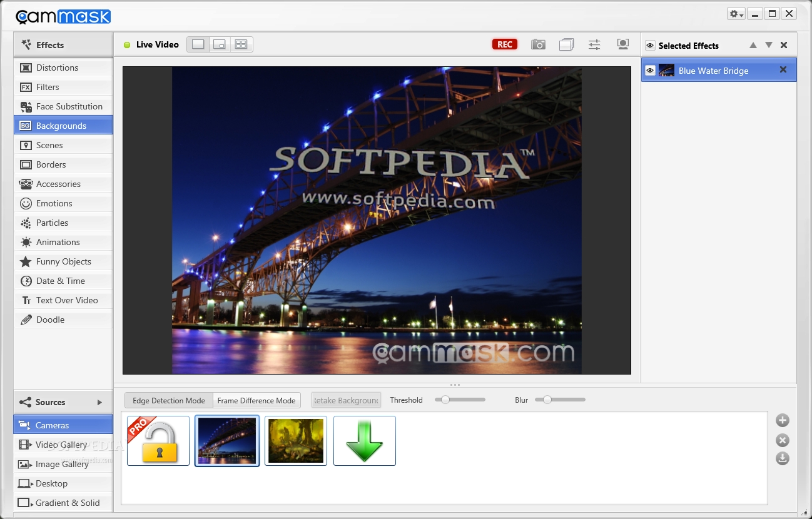Screen dimensions: 812x519
Task: Open the Funny Objects category
Action: (x=63, y=261)
